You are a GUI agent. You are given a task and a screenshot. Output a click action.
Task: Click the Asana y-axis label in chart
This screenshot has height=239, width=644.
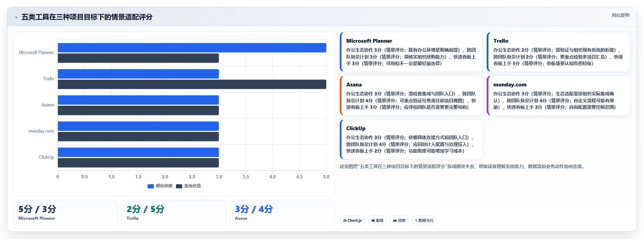[47, 105]
